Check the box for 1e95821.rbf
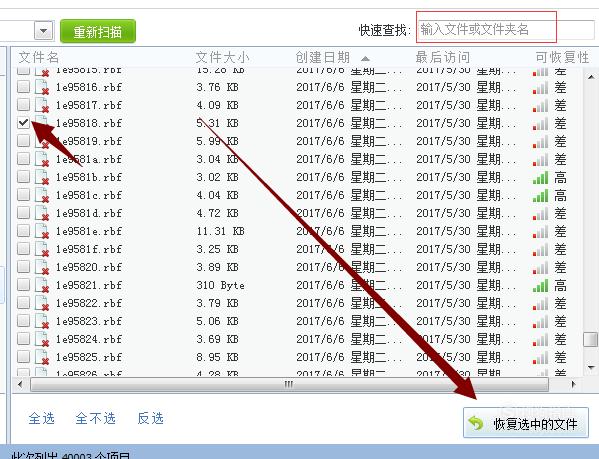The image size is (599, 459). (24, 285)
